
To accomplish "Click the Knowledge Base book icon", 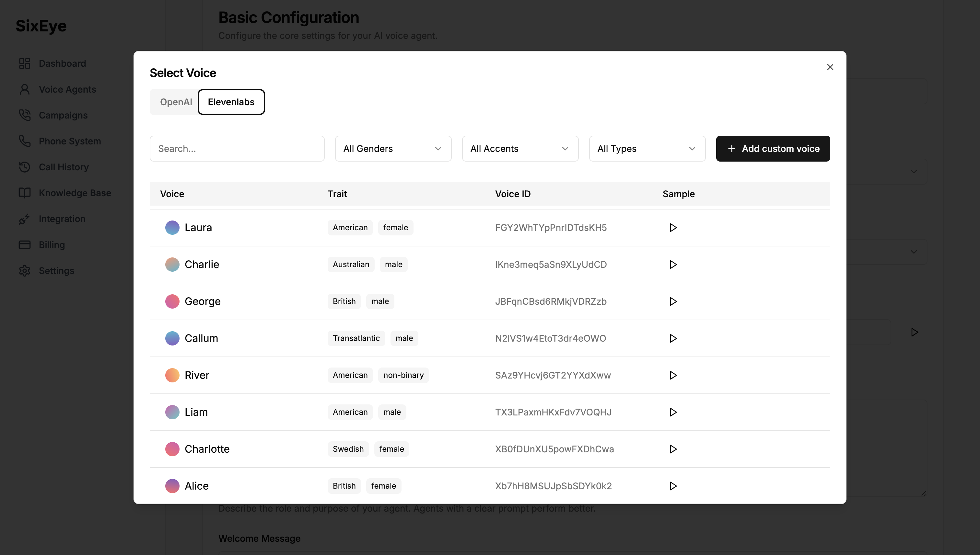I will pyautogui.click(x=24, y=193).
